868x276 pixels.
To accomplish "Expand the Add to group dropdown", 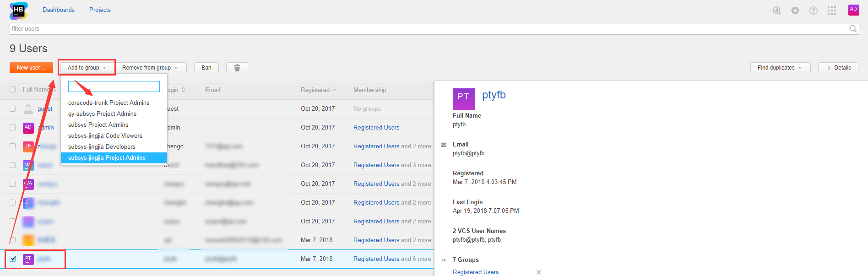I will pos(87,68).
